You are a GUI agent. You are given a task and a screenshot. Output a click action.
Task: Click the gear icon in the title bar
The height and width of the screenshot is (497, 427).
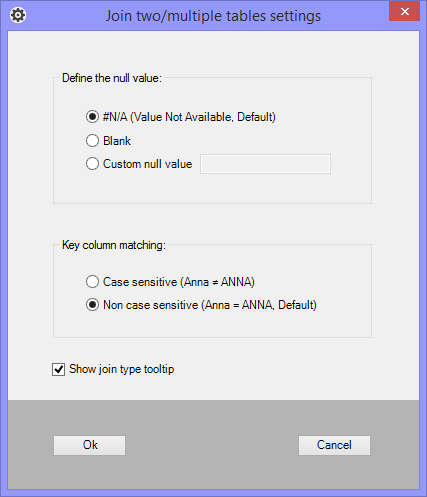[18, 15]
